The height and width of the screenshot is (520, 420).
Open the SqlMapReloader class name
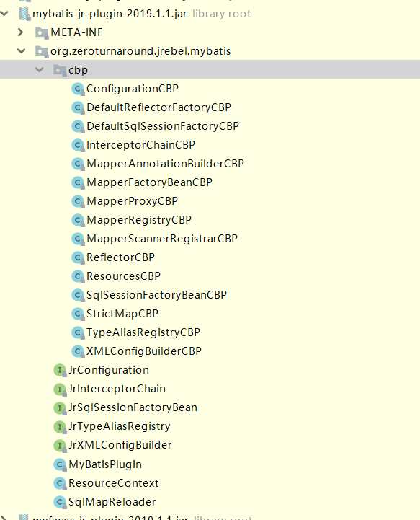(112, 502)
